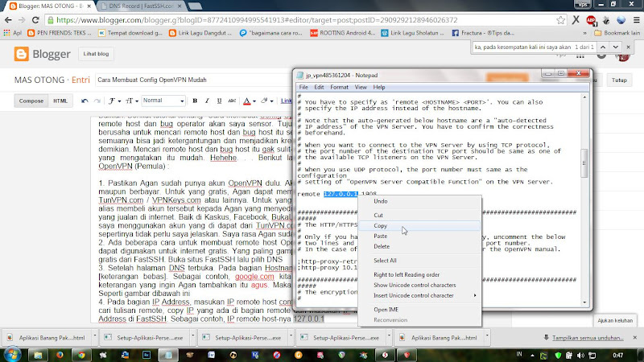
Task: Open Firefox from the taskbar
Action: (60, 355)
